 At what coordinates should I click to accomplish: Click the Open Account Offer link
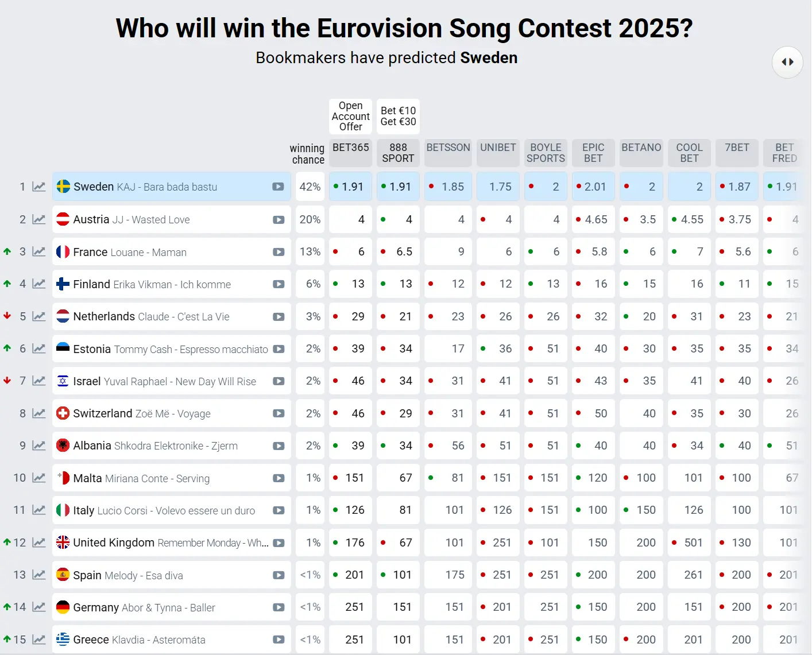point(351,116)
